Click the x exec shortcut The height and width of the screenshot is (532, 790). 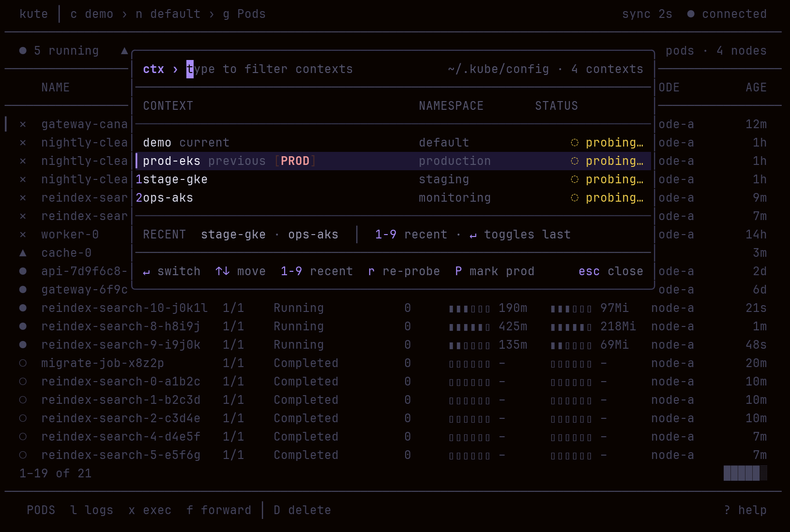coord(150,510)
